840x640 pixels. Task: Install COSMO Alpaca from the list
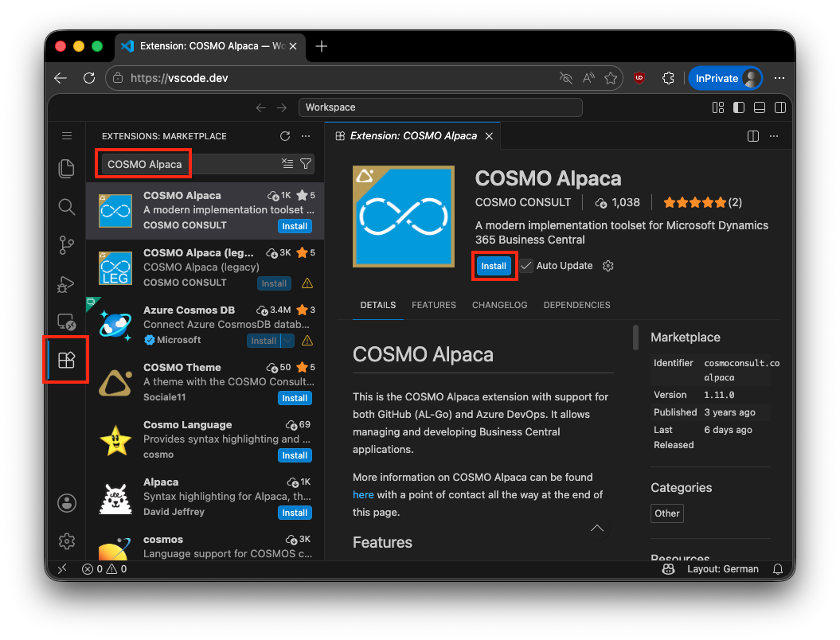pyautogui.click(x=295, y=226)
